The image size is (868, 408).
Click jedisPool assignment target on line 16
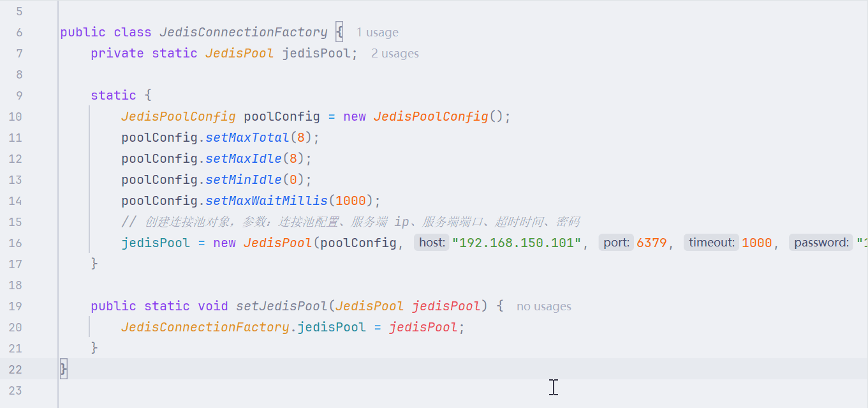(x=156, y=243)
